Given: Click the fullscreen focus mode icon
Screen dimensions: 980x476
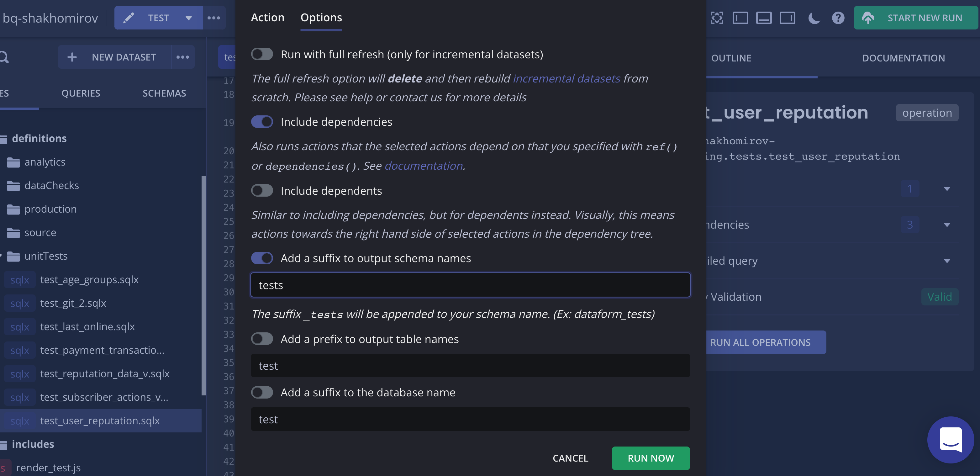Looking at the screenshot, I should tap(717, 18).
